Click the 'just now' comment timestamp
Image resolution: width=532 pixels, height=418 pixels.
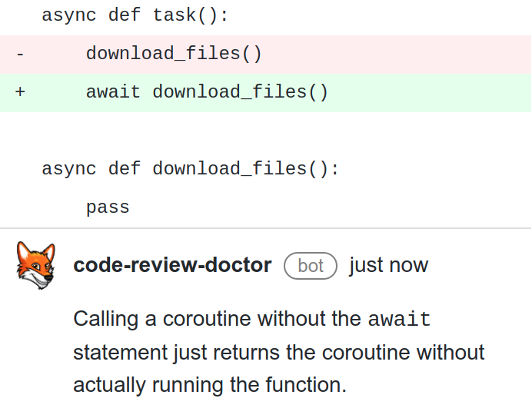tap(389, 265)
